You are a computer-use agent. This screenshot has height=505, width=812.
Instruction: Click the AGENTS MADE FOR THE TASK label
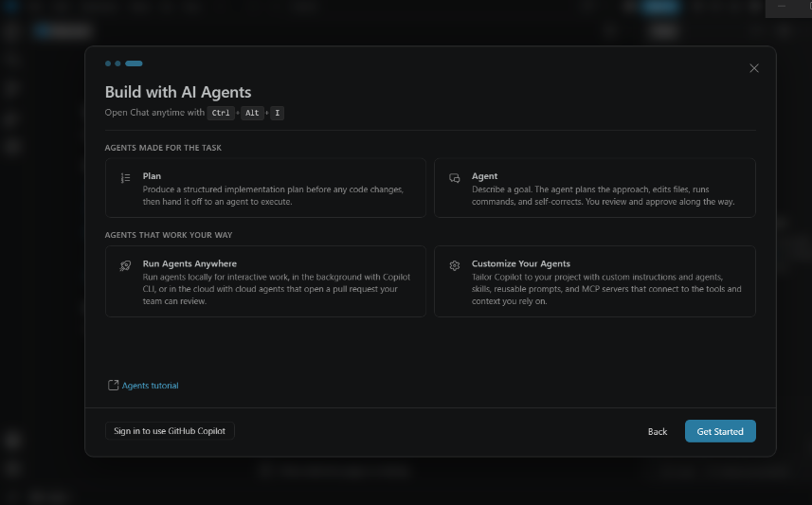[x=163, y=148]
